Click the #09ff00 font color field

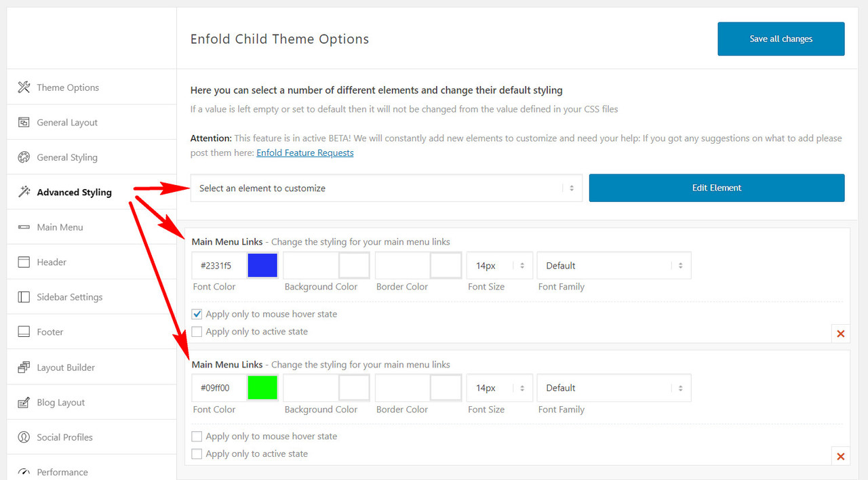point(219,388)
